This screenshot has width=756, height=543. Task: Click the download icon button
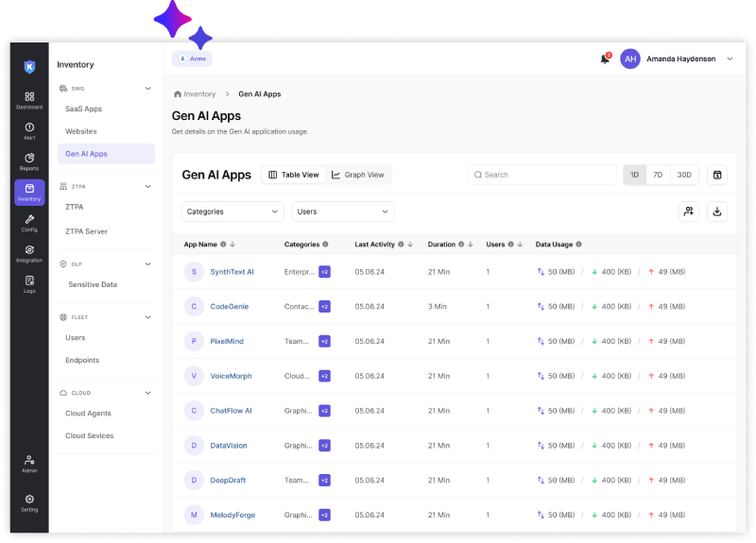pyautogui.click(x=717, y=212)
